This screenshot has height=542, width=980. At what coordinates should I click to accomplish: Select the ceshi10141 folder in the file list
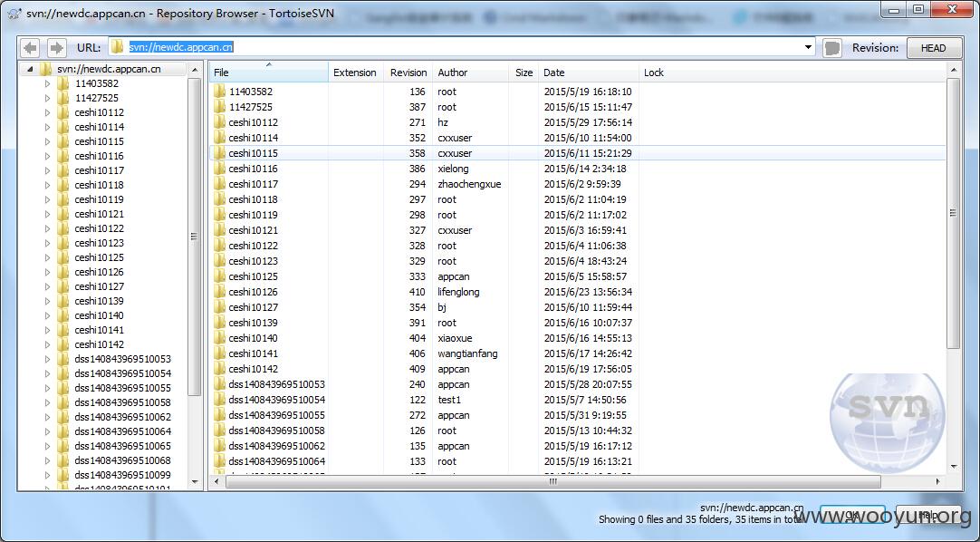[x=253, y=353]
